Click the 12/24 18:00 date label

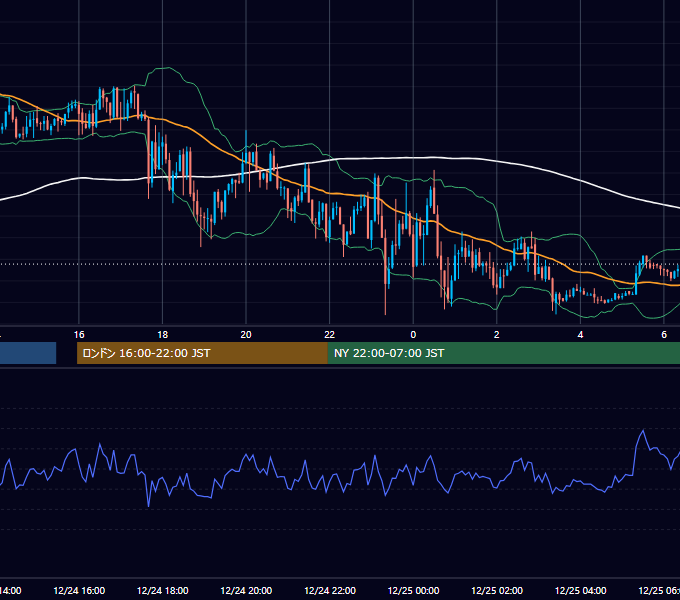163,590
